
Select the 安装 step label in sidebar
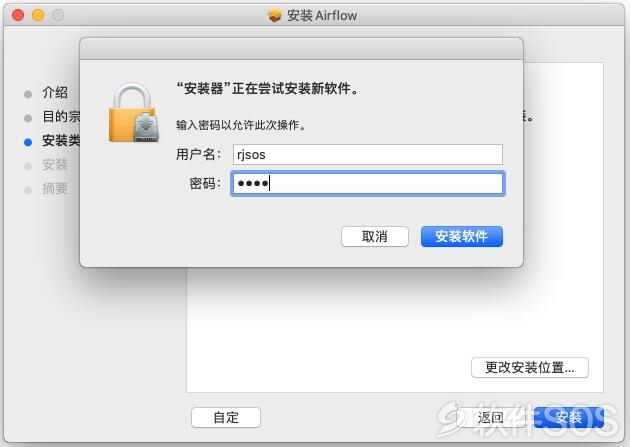55,164
